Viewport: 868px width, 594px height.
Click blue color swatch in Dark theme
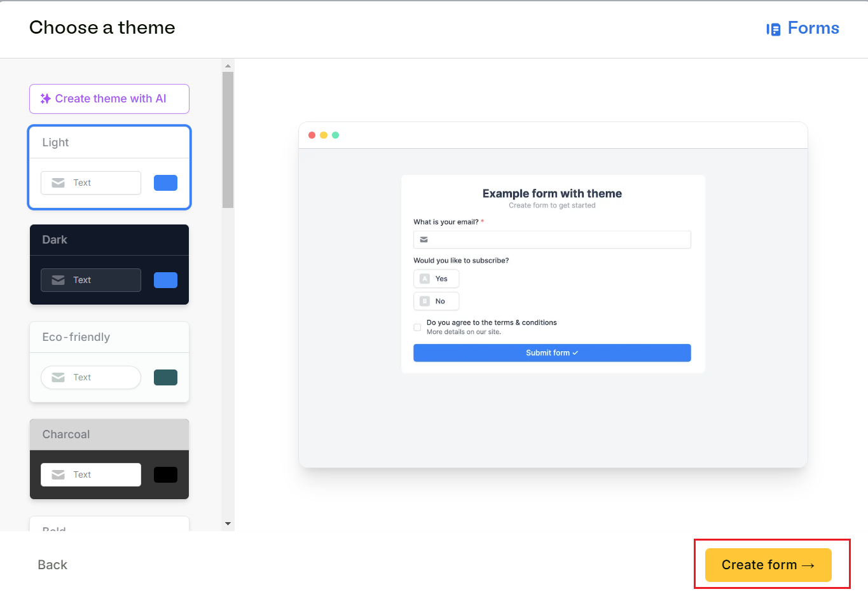tap(165, 280)
